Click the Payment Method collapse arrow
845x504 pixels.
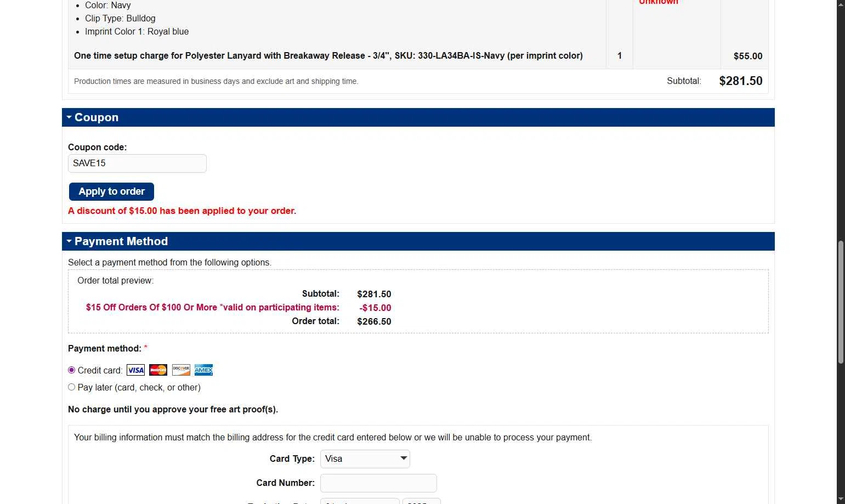tap(69, 241)
